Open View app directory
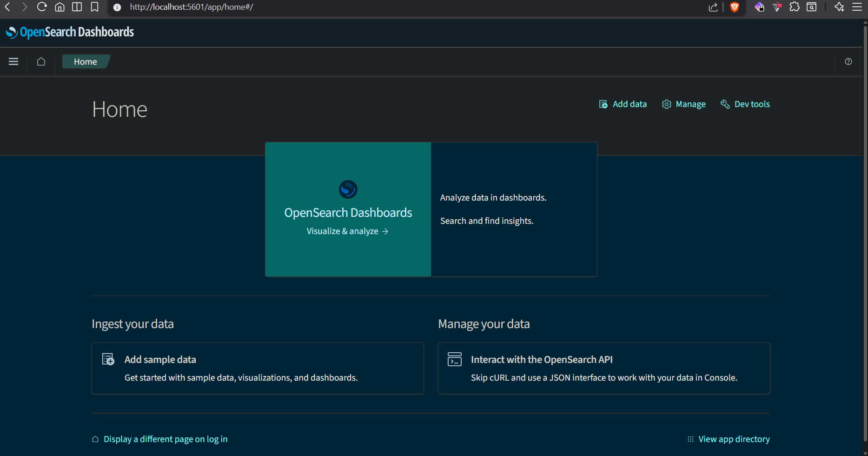 pos(729,439)
